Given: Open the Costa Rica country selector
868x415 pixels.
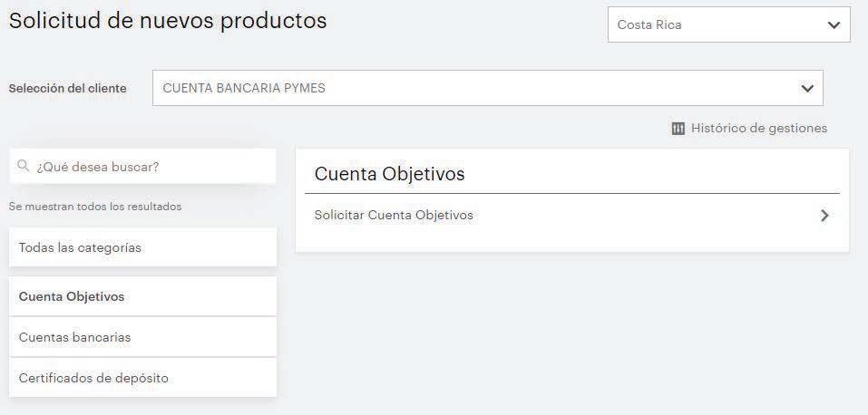Looking at the screenshot, I should [x=728, y=25].
